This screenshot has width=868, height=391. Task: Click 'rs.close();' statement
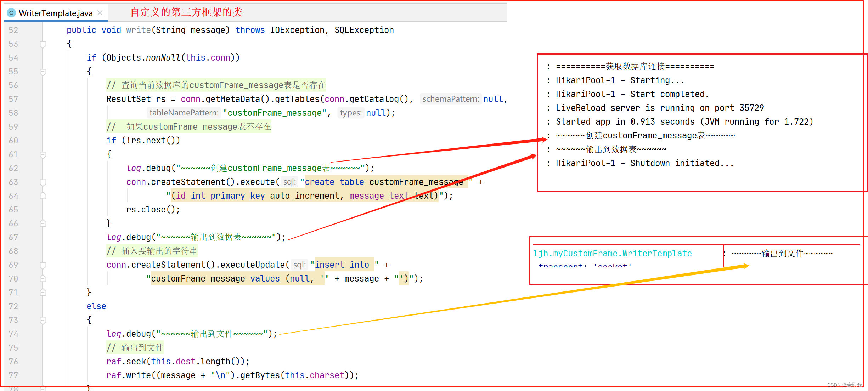tap(153, 210)
